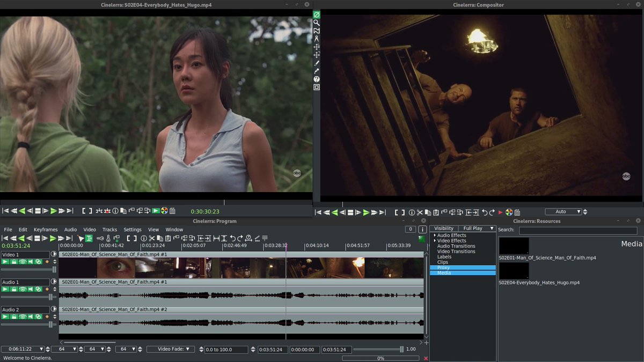This screenshot has width=644, height=362.
Task: Select the I-beam cut and paste mode tool
Action: click(x=89, y=238)
